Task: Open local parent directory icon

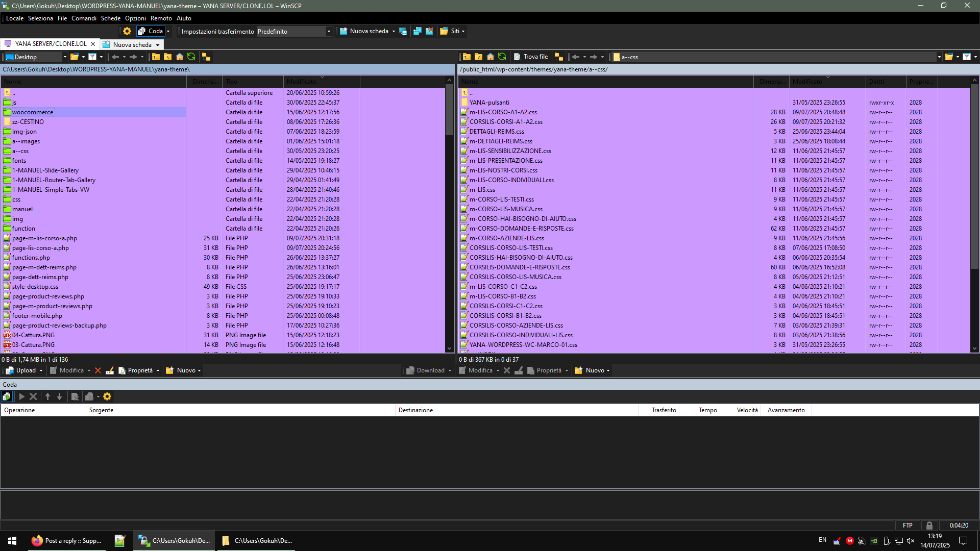Action: click(156, 57)
